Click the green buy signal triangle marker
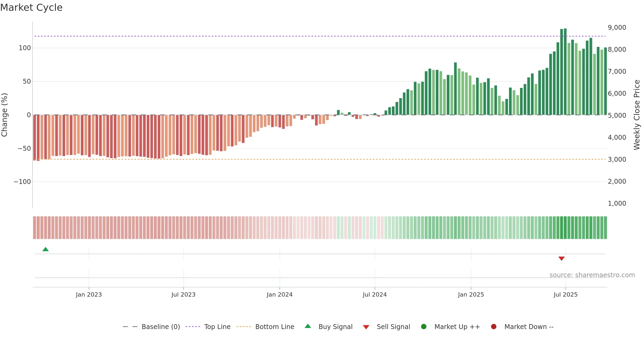The height and width of the screenshot is (362, 644). pyautogui.click(x=46, y=249)
